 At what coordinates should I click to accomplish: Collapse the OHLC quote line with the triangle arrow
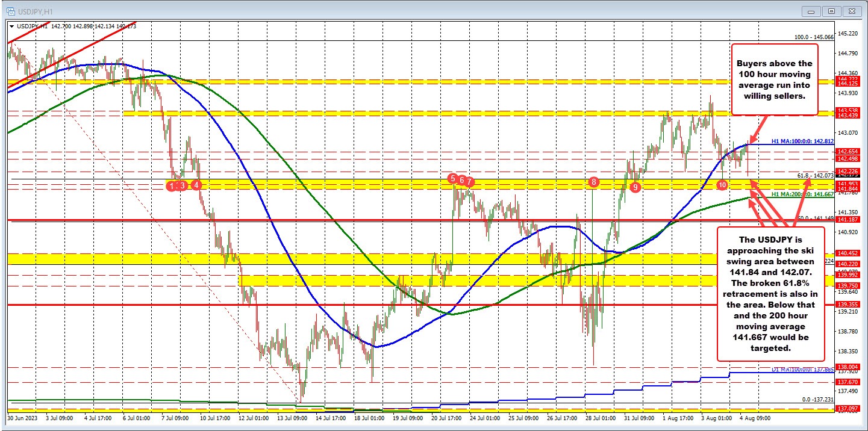[x=13, y=26]
